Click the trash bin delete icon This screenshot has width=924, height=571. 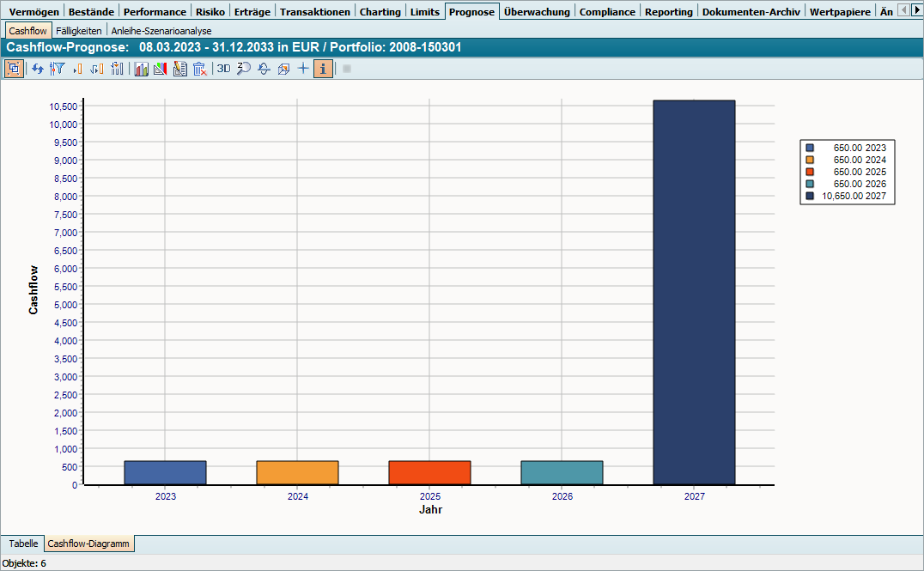199,69
